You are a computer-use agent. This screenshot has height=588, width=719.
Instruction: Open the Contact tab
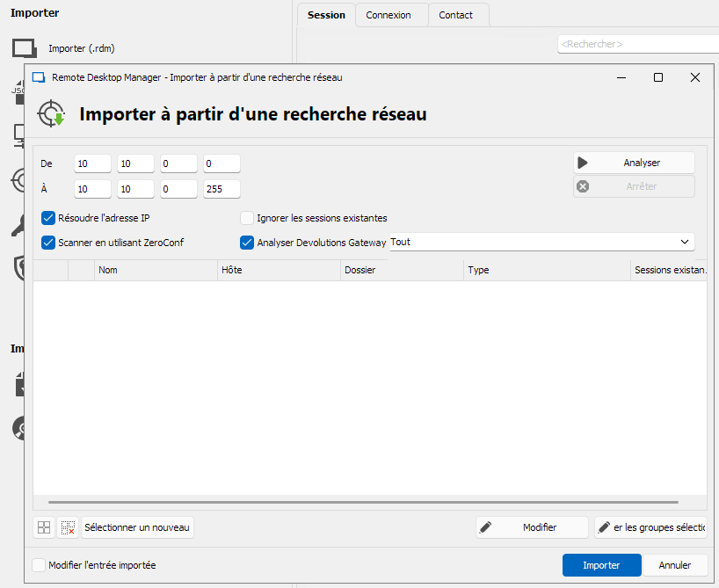point(455,15)
